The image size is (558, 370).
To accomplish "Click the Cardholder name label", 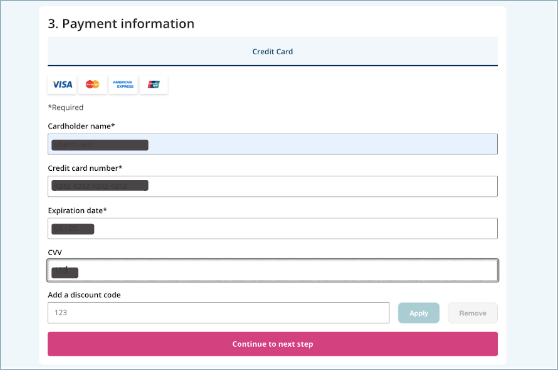I will point(81,126).
